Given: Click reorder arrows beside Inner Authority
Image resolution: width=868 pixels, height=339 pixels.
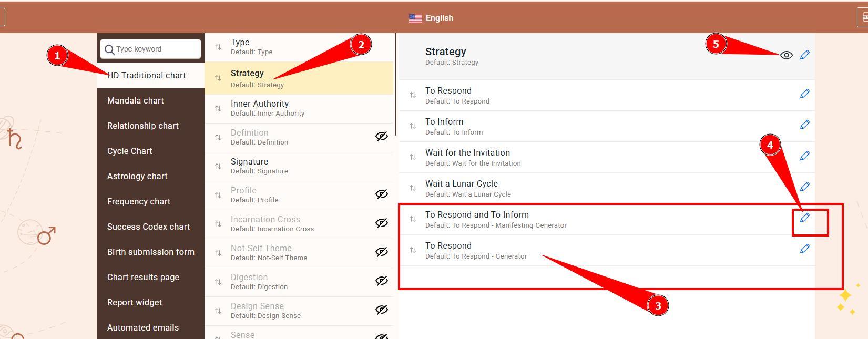Looking at the screenshot, I should tap(218, 109).
